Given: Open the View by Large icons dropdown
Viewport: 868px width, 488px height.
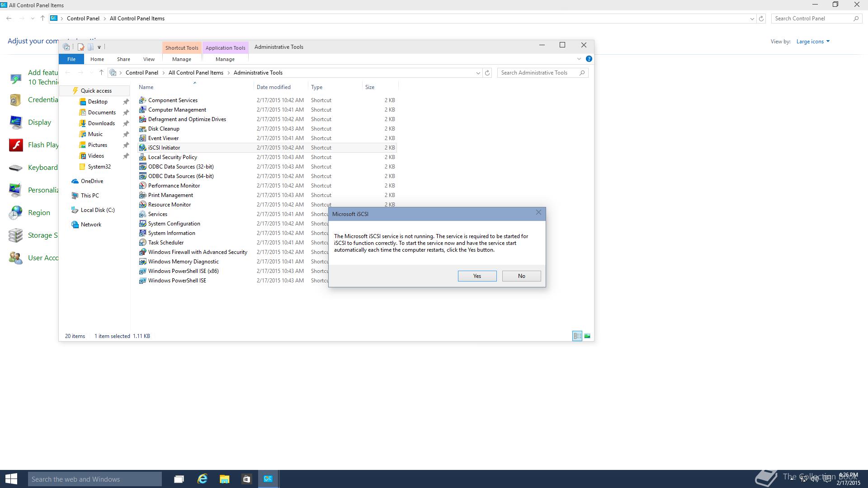Looking at the screenshot, I should [813, 42].
